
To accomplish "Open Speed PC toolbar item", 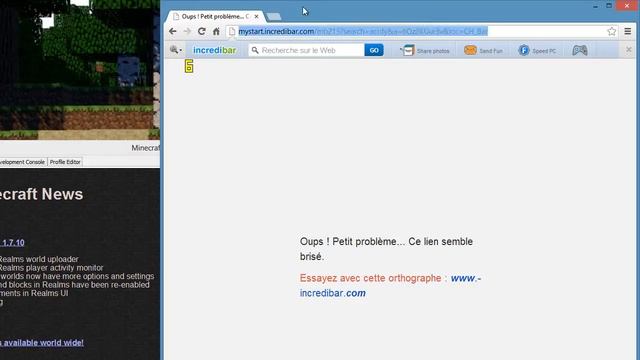I will [x=537, y=51].
